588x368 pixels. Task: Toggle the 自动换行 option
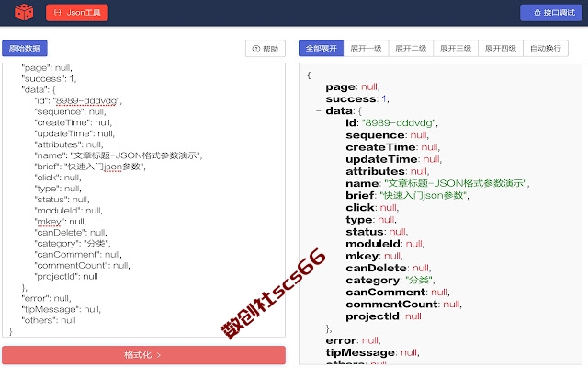(x=546, y=49)
